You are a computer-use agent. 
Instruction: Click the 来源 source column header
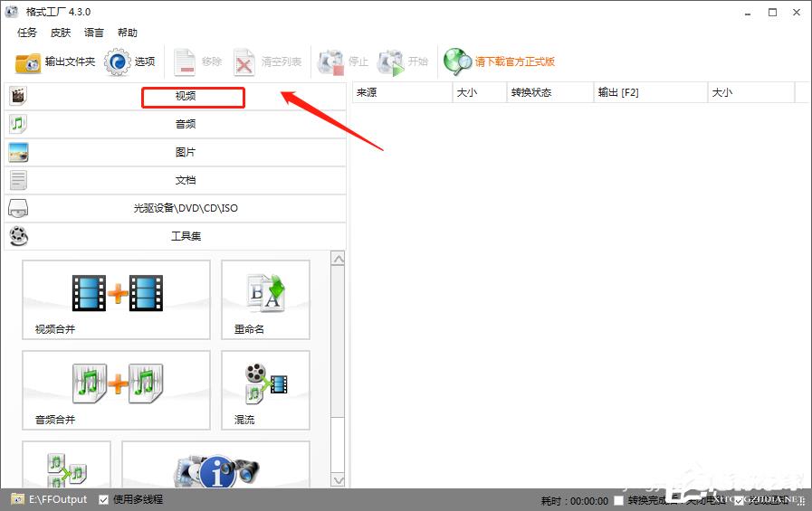(x=402, y=92)
